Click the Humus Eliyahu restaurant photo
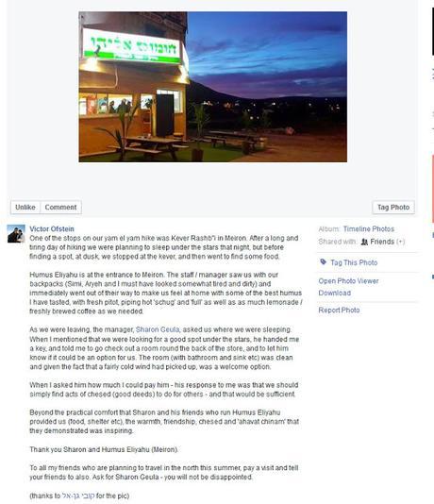This screenshot has height=504, width=434. (212, 87)
